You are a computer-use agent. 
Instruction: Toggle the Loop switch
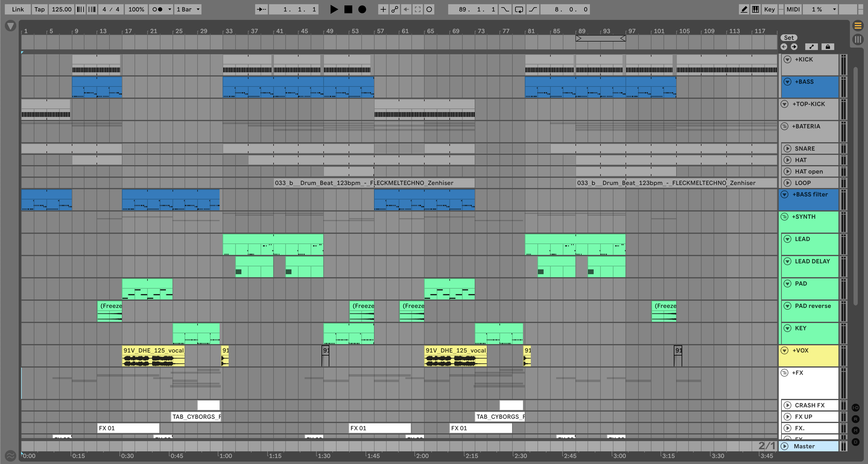(x=519, y=9)
